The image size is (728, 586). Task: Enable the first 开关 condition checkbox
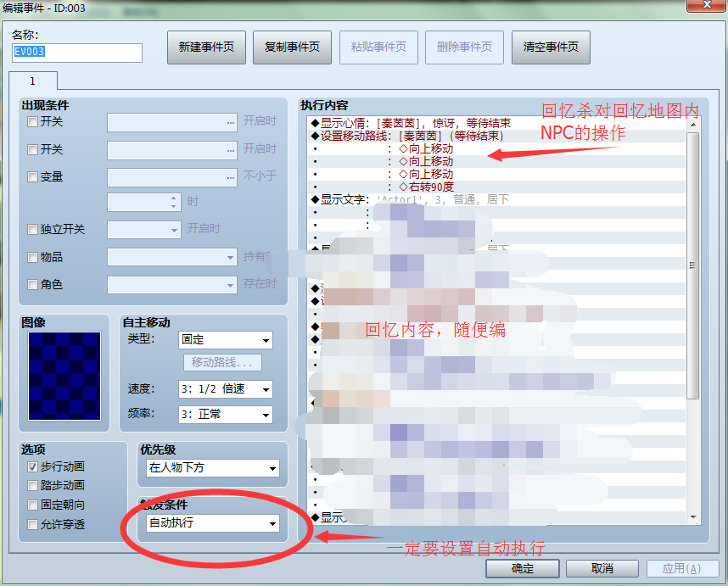(x=32, y=122)
